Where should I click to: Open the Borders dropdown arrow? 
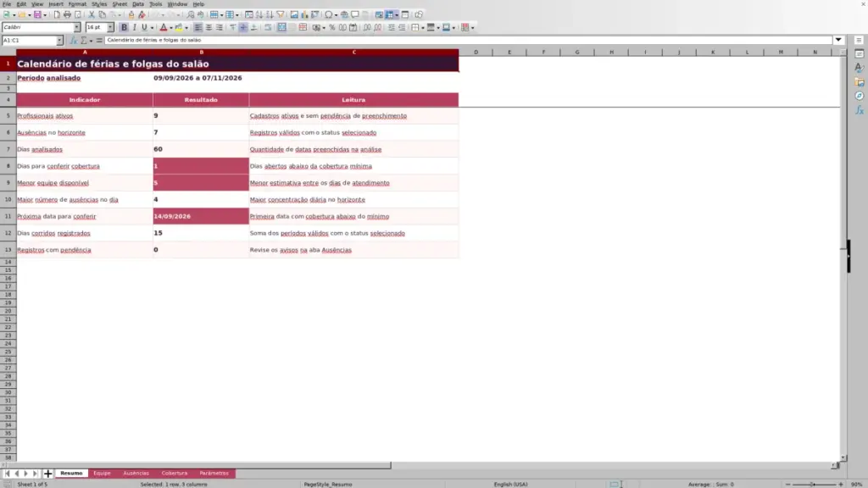(423, 28)
